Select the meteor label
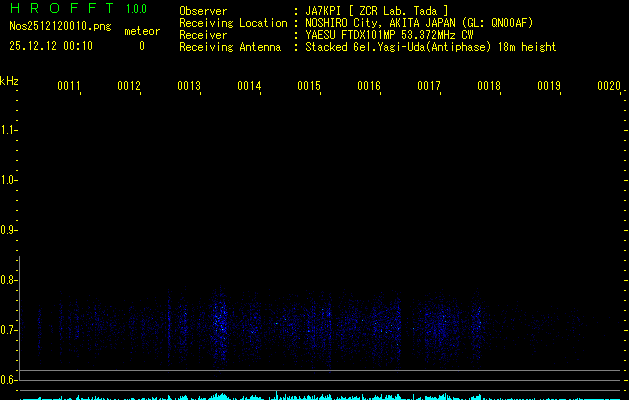Viewport: 629px width, 400px height. [141, 31]
